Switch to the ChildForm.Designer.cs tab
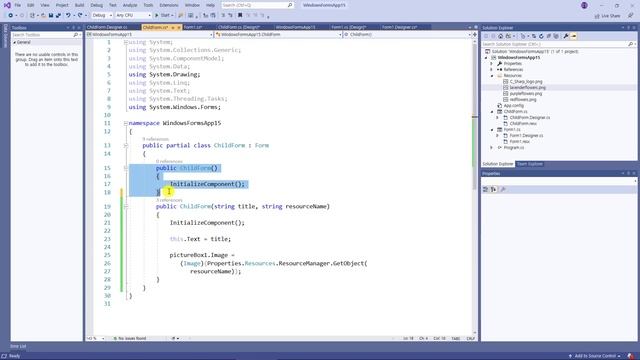 (107, 27)
